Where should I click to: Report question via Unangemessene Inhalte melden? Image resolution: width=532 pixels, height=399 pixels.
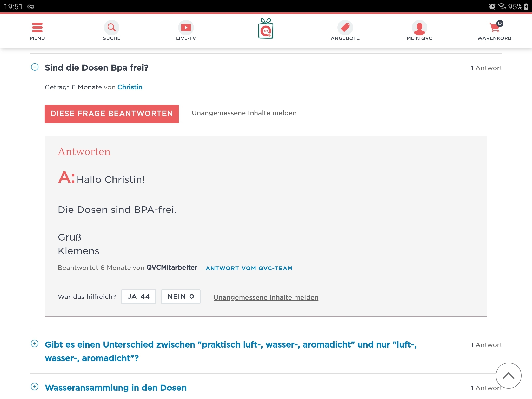[244, 113]
